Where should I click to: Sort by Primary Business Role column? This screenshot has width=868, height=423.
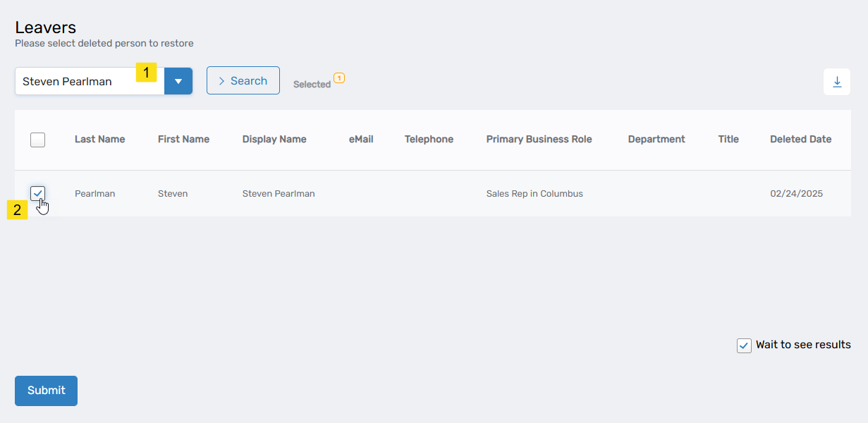click(x=539, y=140)
